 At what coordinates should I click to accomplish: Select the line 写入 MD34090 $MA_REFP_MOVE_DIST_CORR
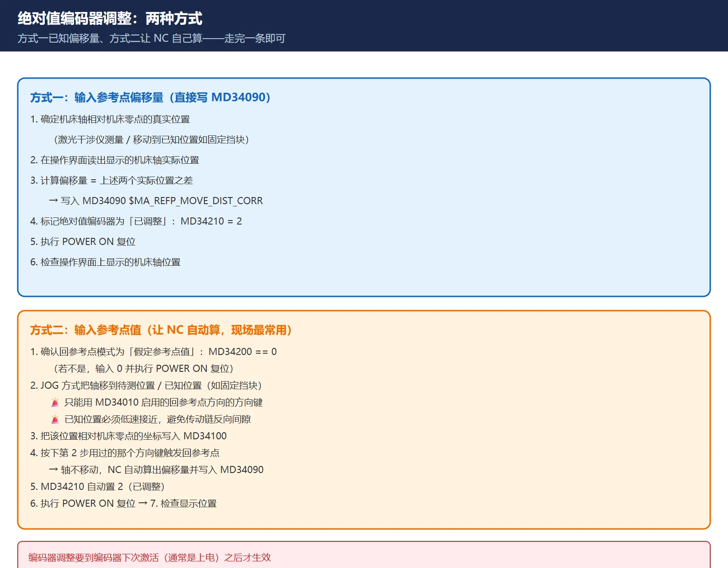[156, 201]
